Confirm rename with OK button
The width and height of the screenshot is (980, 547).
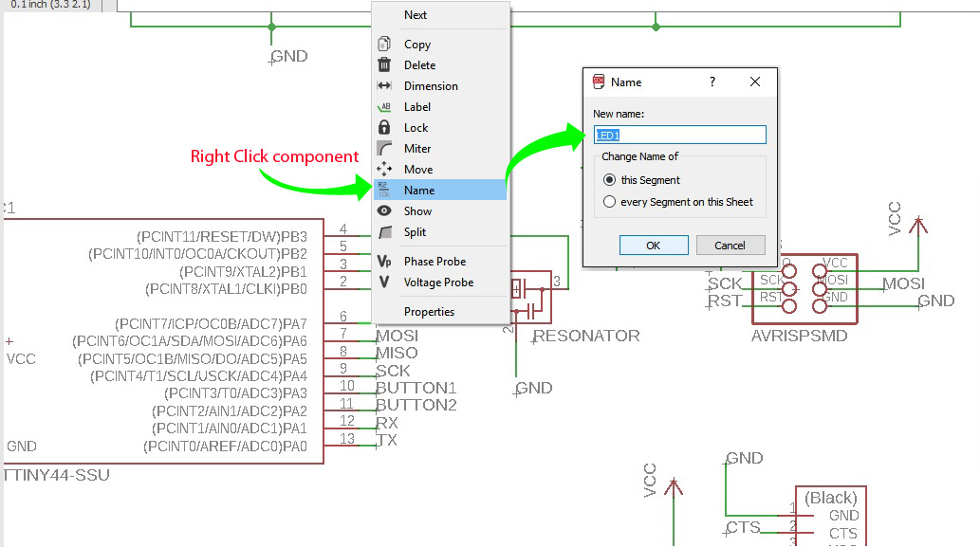(x=654, y=246)
